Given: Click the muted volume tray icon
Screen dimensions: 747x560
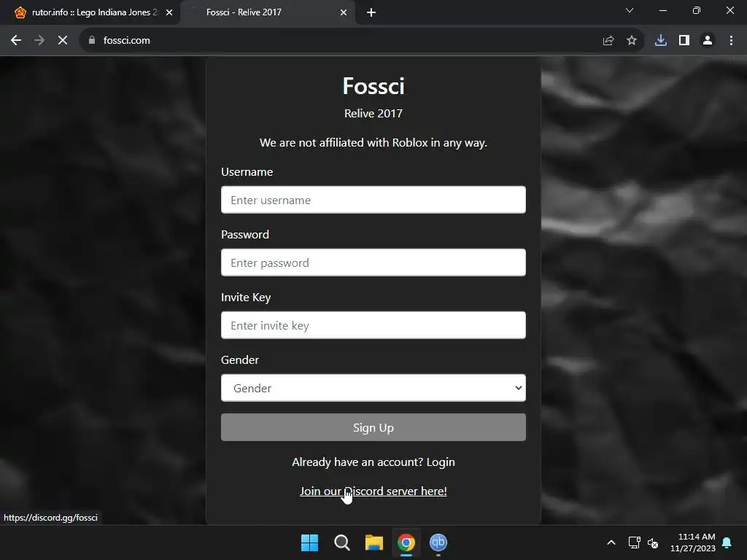Looking at the screenshot, I should pyautogui.click(x=653, y=542).
